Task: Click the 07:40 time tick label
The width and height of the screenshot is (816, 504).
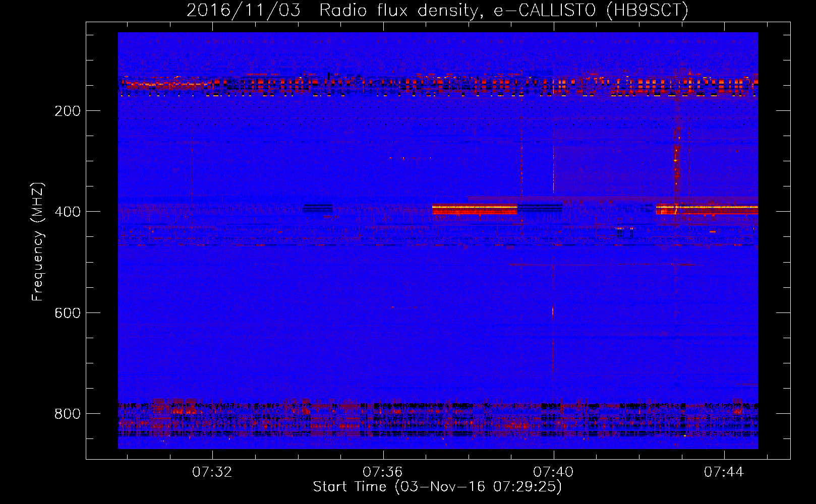Action: [x=553, y=472]
